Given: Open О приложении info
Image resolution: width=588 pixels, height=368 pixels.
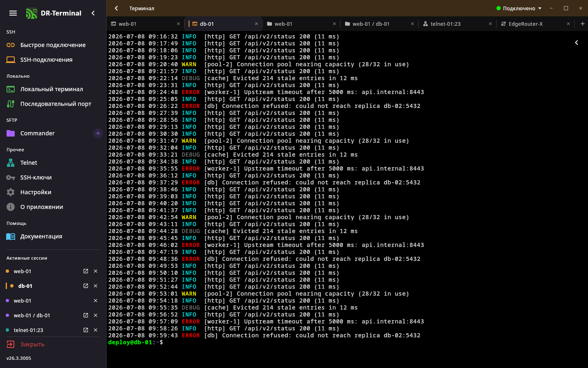Looking at the screenshot, I should [x=53, y=207].
